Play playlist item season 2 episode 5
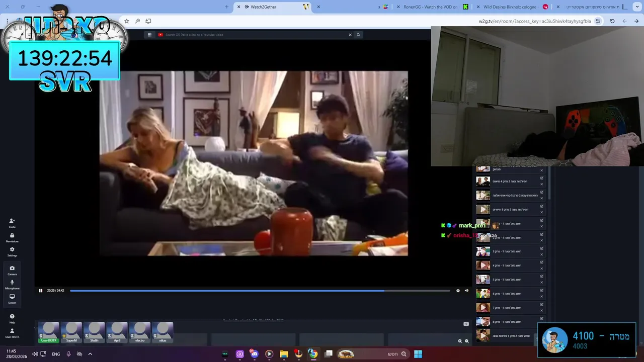 coord(483,195)
